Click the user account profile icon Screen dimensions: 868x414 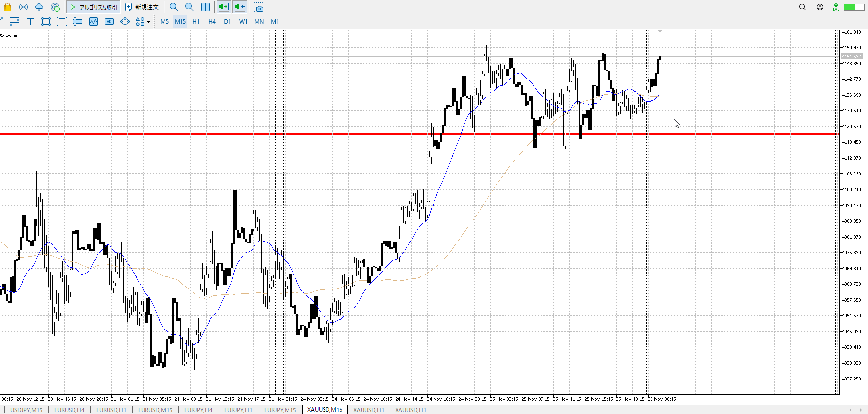(x=820, y=7)
